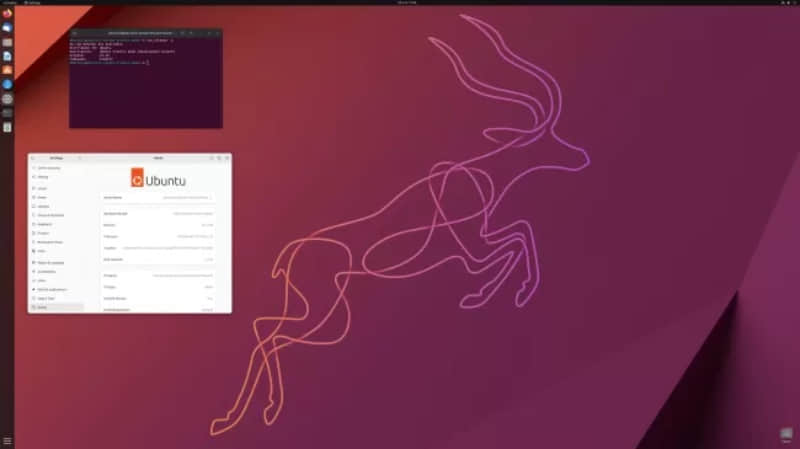
Task: Click the search icon in Settings header
Action: 34,158
